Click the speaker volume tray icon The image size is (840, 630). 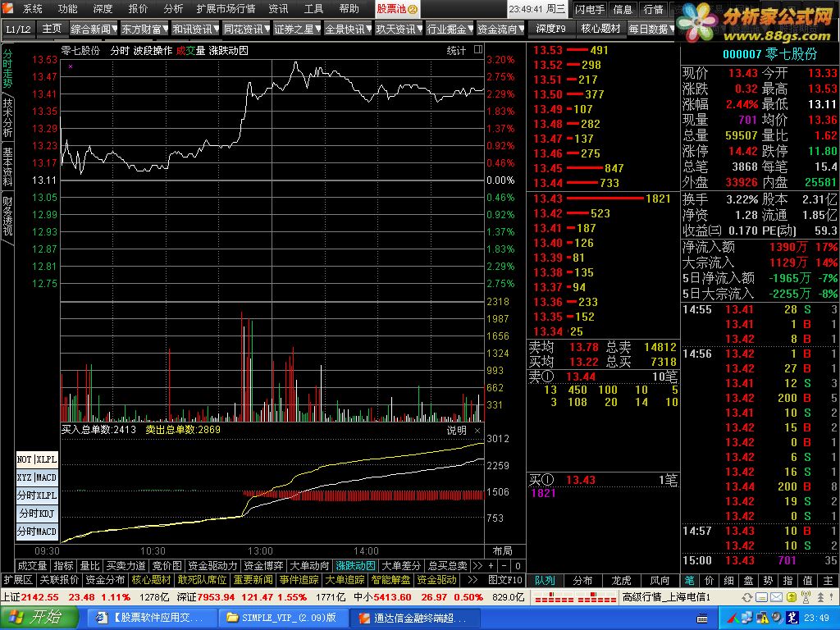[778, 618]
